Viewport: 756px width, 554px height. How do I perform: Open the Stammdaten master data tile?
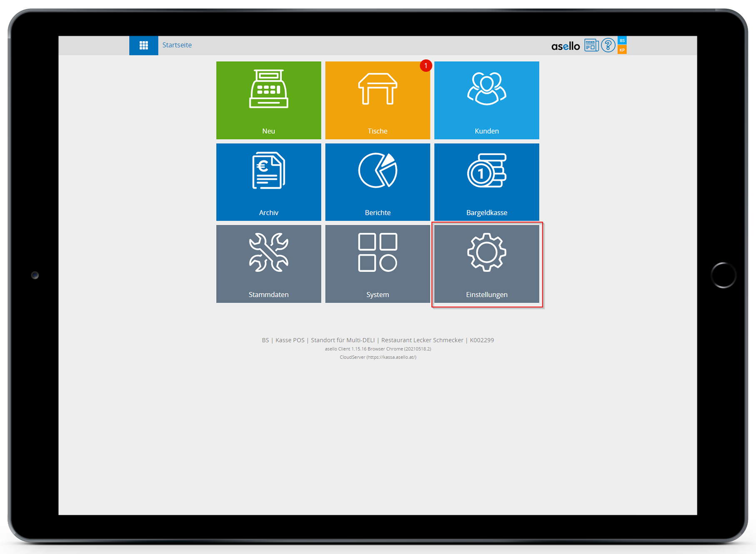(268, 263)
